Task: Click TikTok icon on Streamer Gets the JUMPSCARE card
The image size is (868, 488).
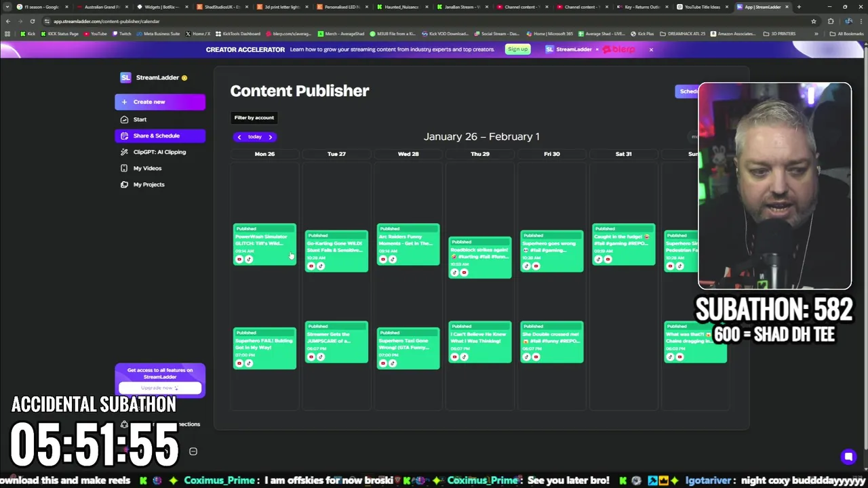Action: [x=321, y=357]
